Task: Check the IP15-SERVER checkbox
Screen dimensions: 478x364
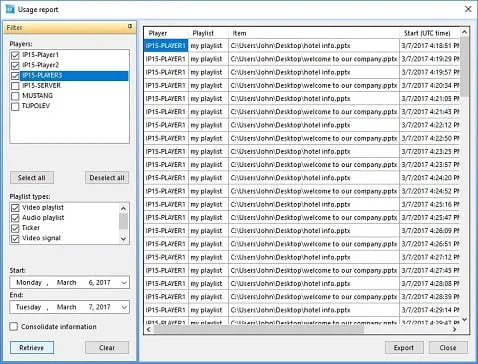Action: click(15, 86)
